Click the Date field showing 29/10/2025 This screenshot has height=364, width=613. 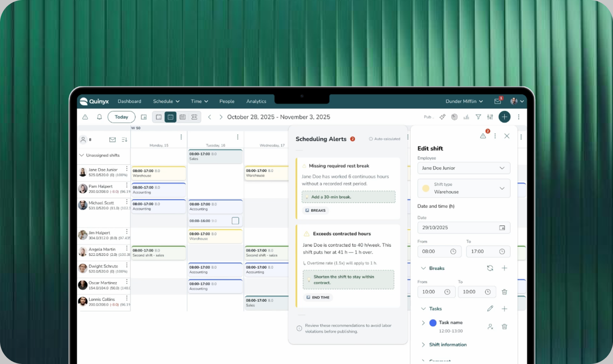[464, 227]
